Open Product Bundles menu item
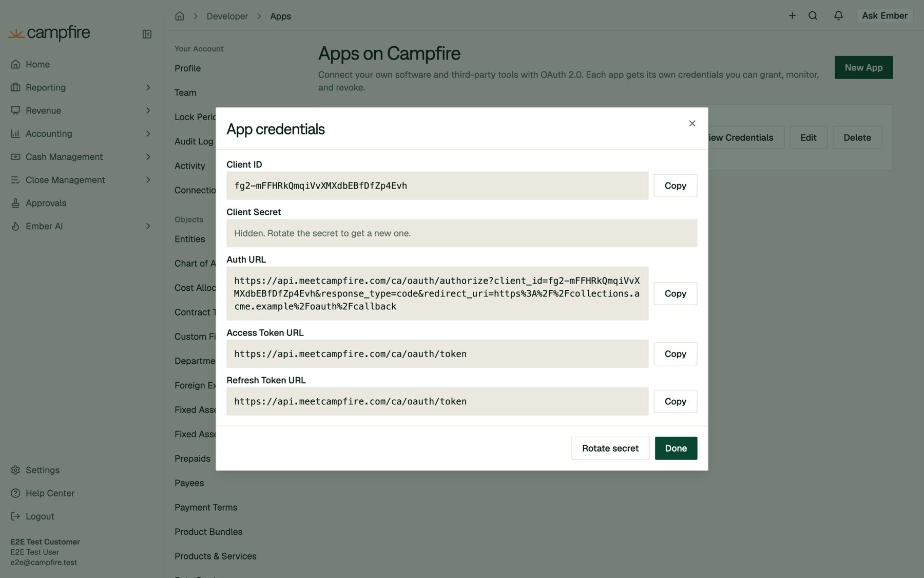The width and height of the screenshot is (924, 578). pos(208,532)
